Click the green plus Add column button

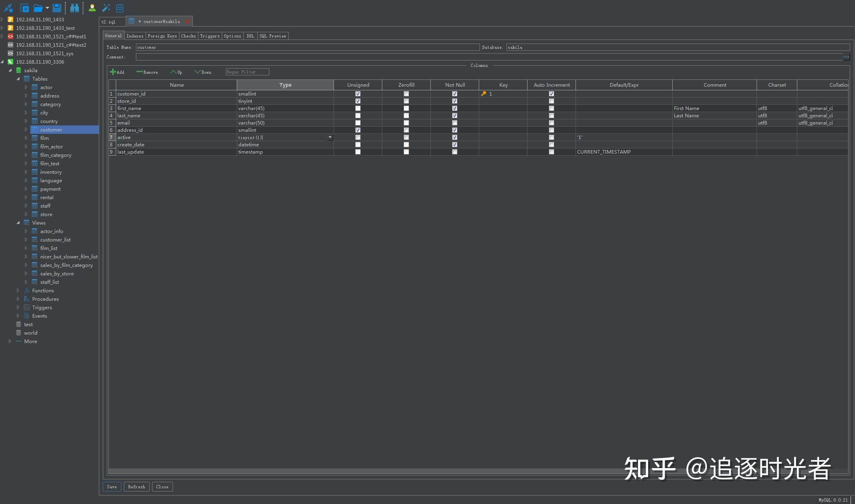click(117, 72)
